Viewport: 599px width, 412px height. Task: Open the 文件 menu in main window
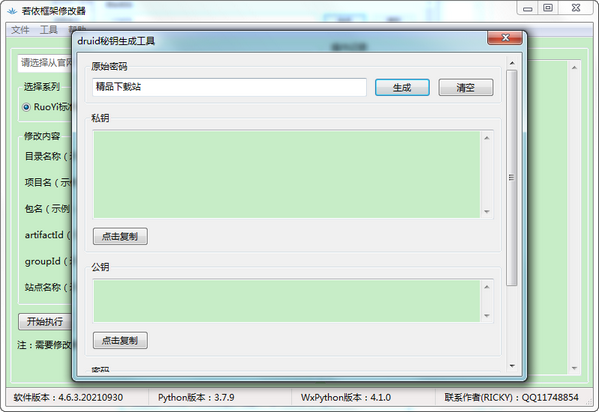[20, 30]
